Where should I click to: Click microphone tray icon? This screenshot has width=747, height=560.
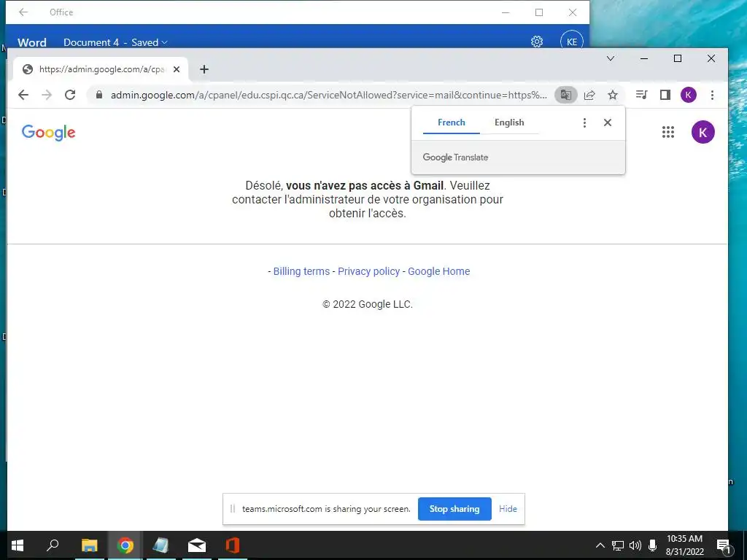[653, 545]
